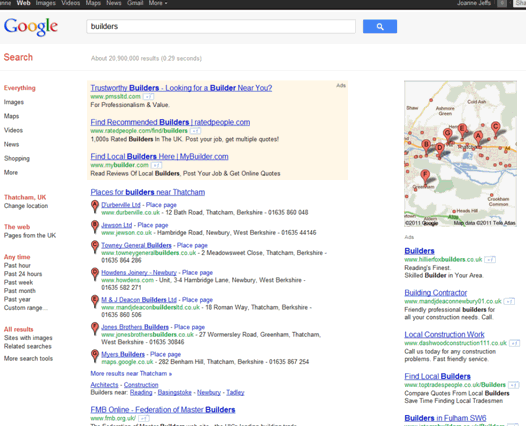Open FMB Online Federation of Master Builders result
The image size is (526, 427).
coord(163,410)
